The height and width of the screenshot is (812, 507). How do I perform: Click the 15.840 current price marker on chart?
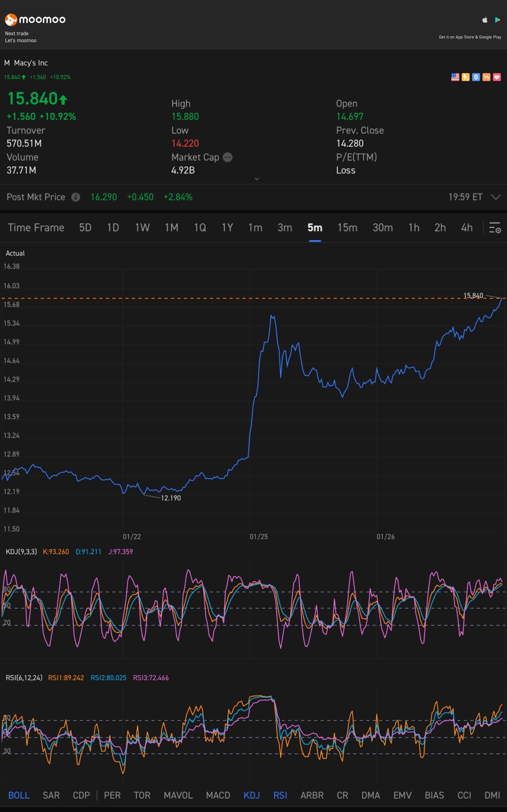(x=473, y=296)
